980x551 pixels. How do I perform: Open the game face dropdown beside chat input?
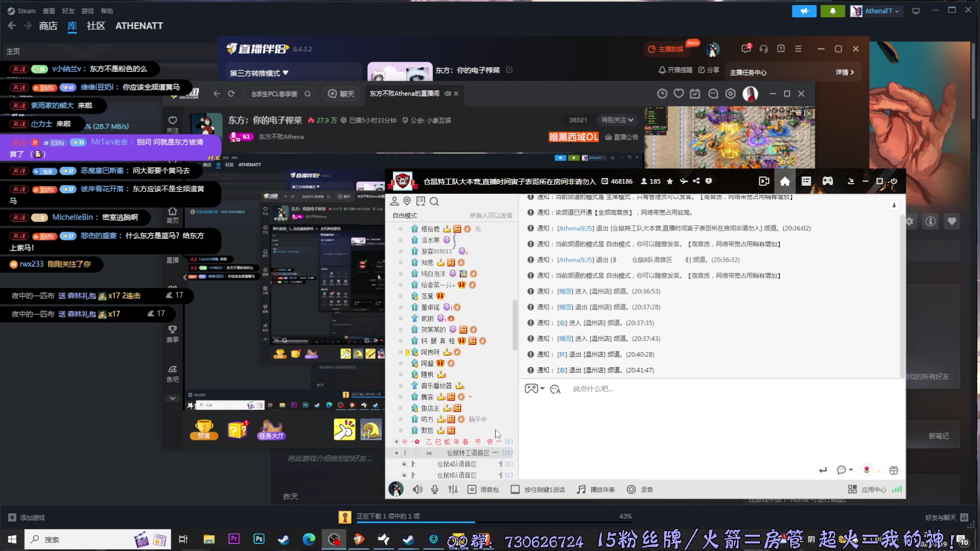[534, 389]
